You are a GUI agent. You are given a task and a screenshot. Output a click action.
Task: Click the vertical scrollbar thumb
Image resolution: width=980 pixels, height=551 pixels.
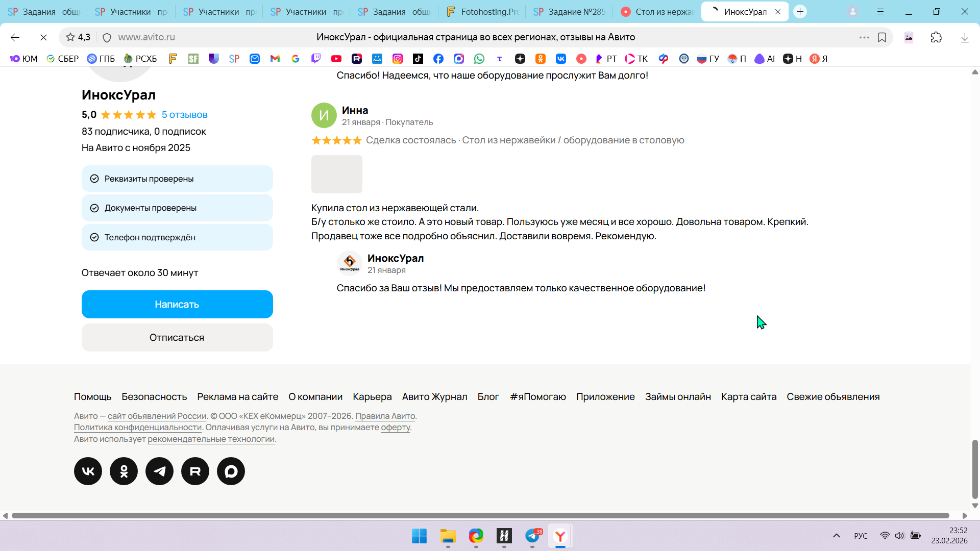(x=975, y=468)
